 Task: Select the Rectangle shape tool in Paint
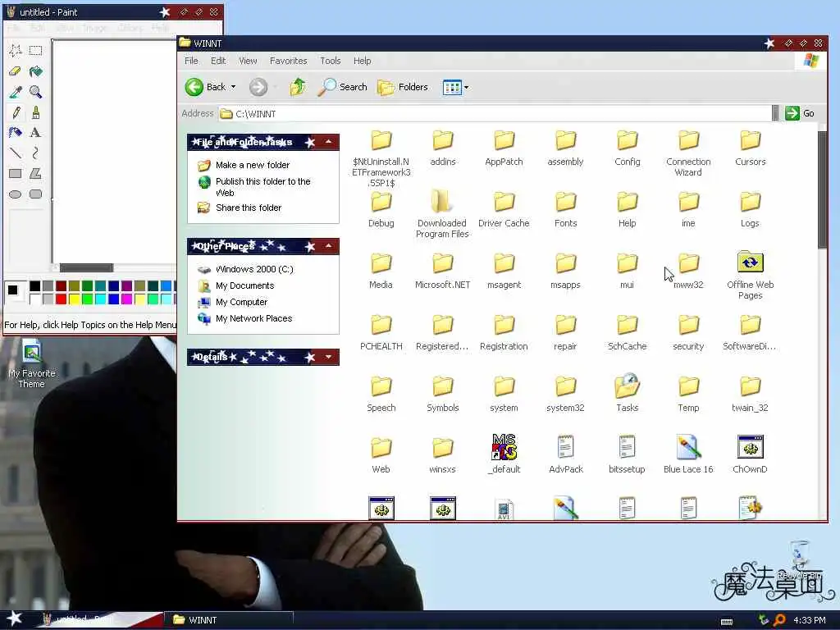point(16,174)
